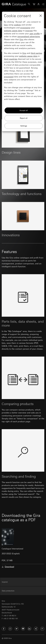46x644 pixels.
Task: Click the Catalogue International cover thumbnail
Action: [x=8, y=537]
